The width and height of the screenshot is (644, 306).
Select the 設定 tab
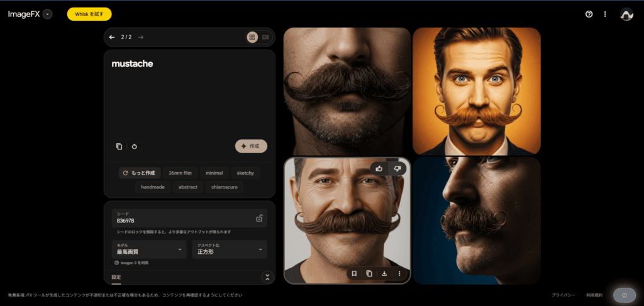tap(116, 276)
